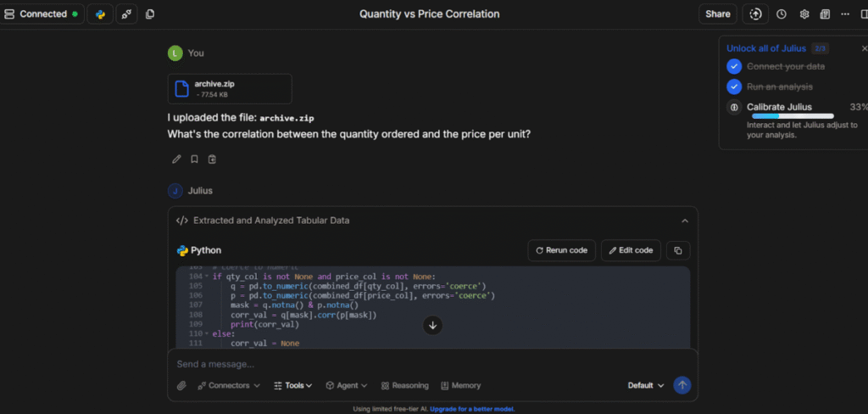Image resolution: width=868 pixels, height=414 pixels.
Task: Click Upgrade for a better model link
Action: coord(472,409)
